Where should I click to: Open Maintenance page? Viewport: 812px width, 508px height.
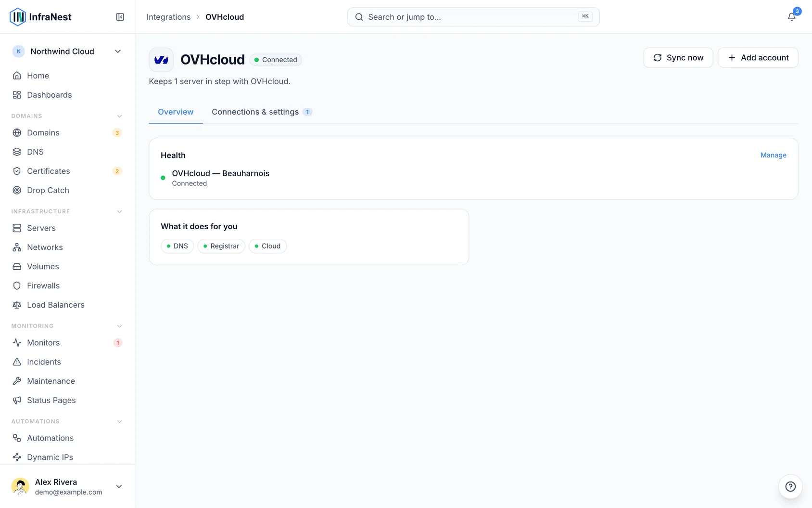[67, 381]
